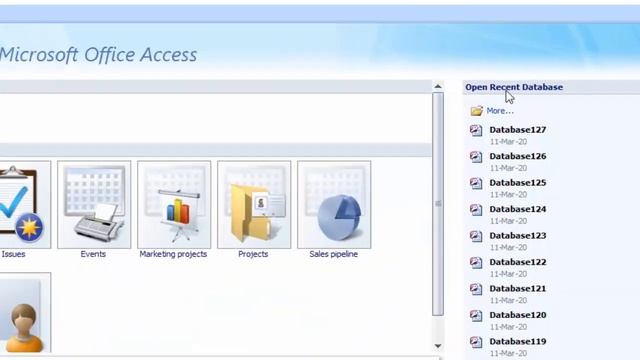Click the Sales pipeline label

click(333, 254)
